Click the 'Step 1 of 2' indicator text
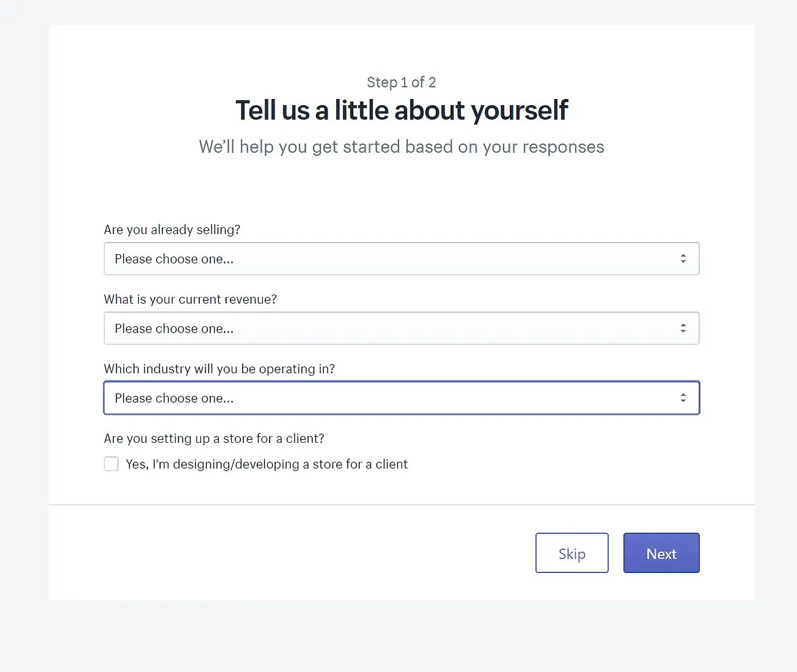This screenshot has width=797, height=672. pyautogui.click(x=402, y=82)
